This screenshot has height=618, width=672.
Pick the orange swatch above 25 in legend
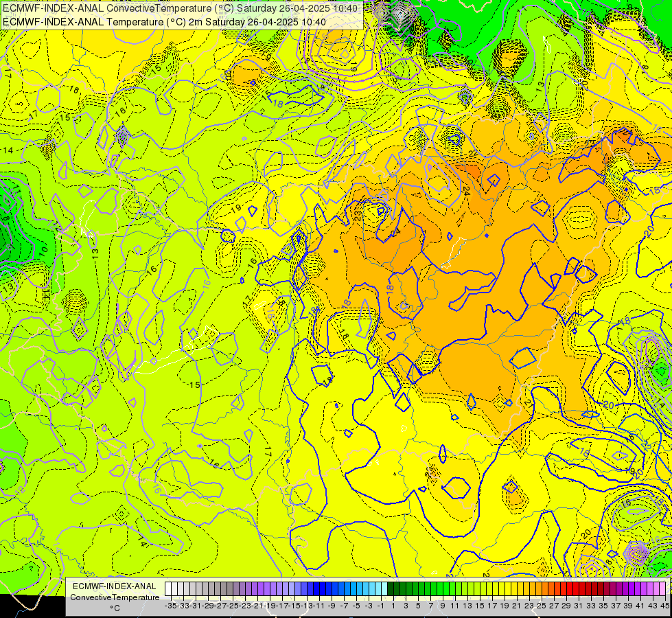pyautogui.click(x=539, y=588)
